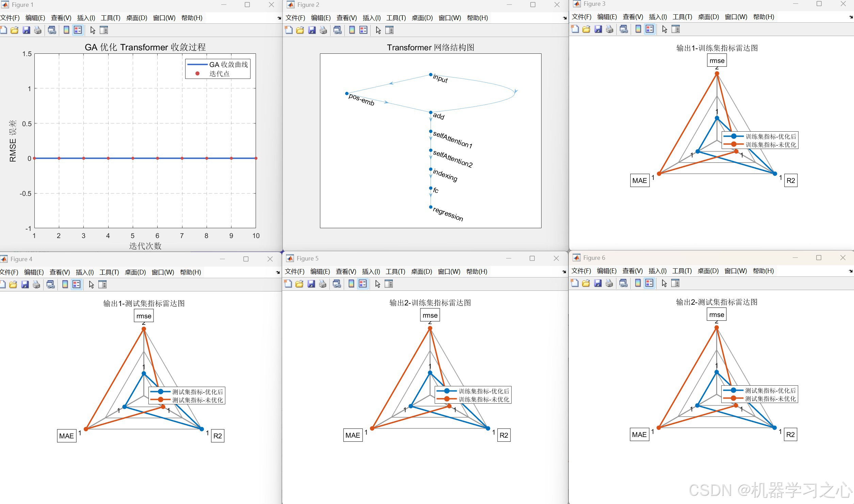Select Edit plot arrow tool in Figure 2
Viewport: 854px width, 504px height.
[378, 30]
